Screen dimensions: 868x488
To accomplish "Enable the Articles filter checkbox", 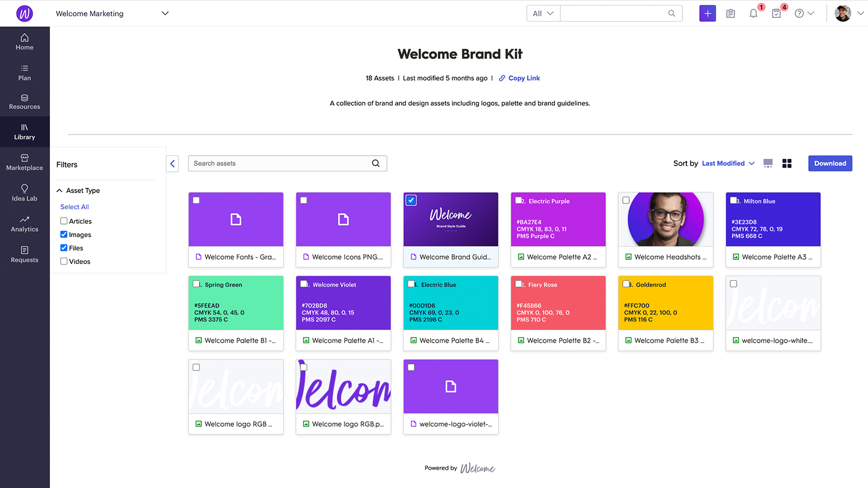I will click(x=64, y=221).
